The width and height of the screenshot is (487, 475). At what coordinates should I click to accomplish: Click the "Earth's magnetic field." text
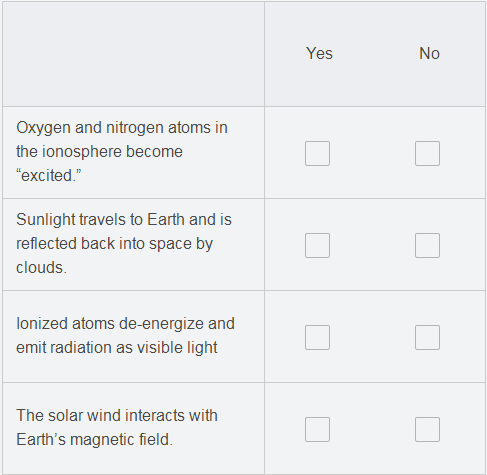coord(94,440)
